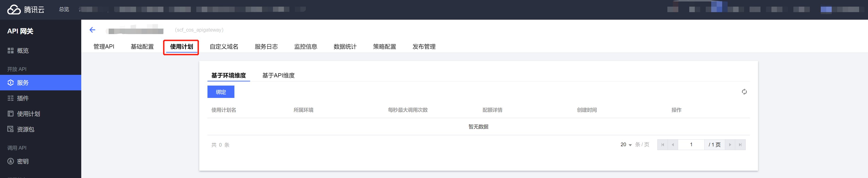
Task: Open the 发布管理 tab
Action: click(424, 47)
